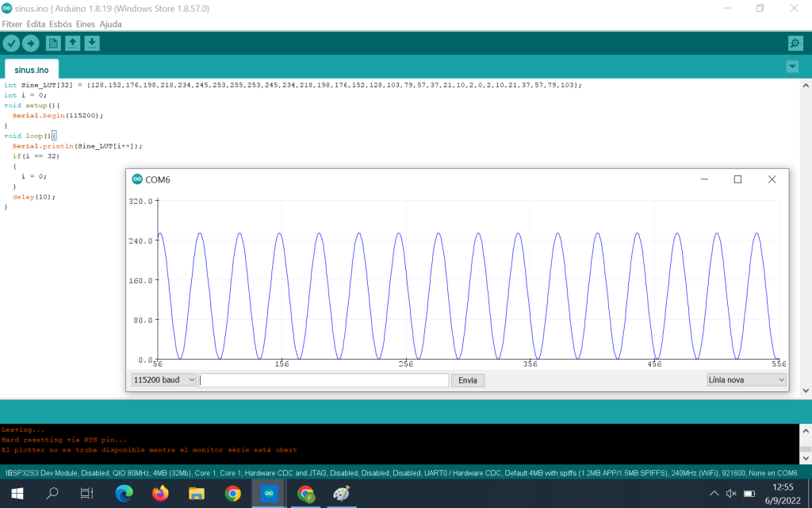Click the Save sketch down-arrow icon
Screen dimensions: 812x508
click(92, 44)
